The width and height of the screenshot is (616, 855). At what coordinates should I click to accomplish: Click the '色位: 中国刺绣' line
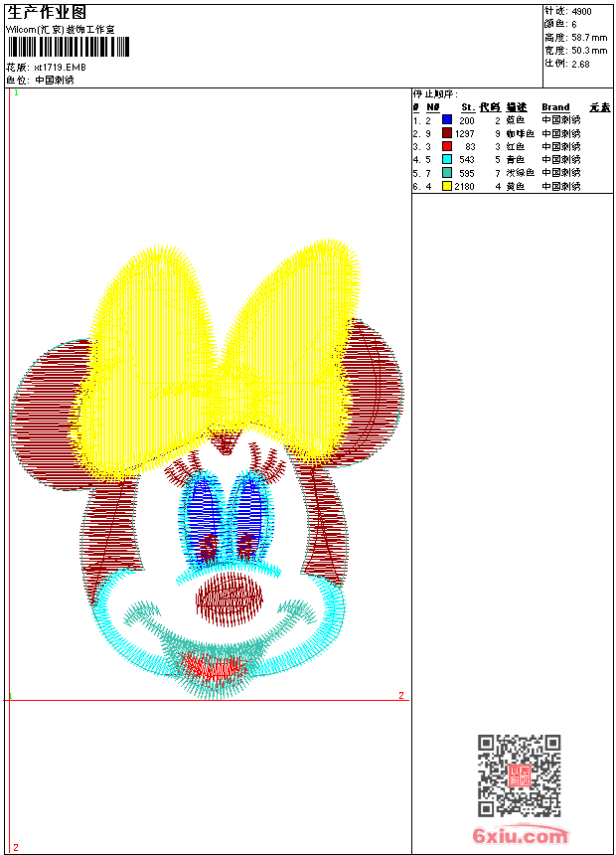click(x=40, y=81)
